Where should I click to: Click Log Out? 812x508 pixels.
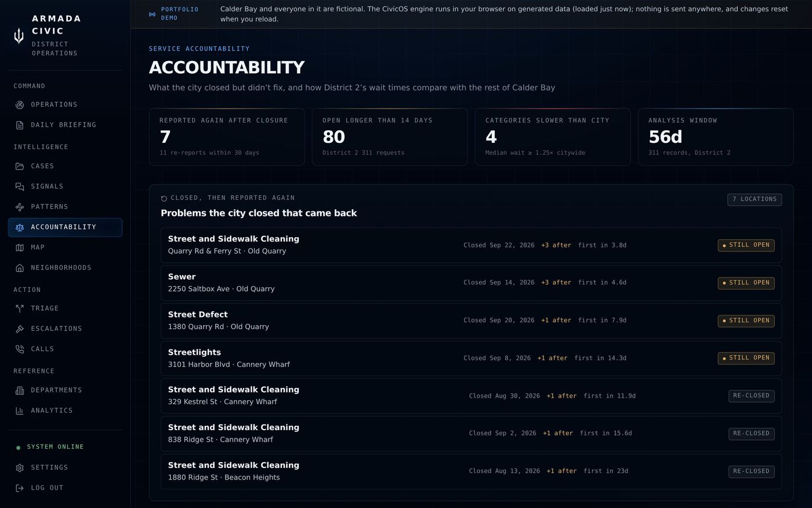click(65, 488)
